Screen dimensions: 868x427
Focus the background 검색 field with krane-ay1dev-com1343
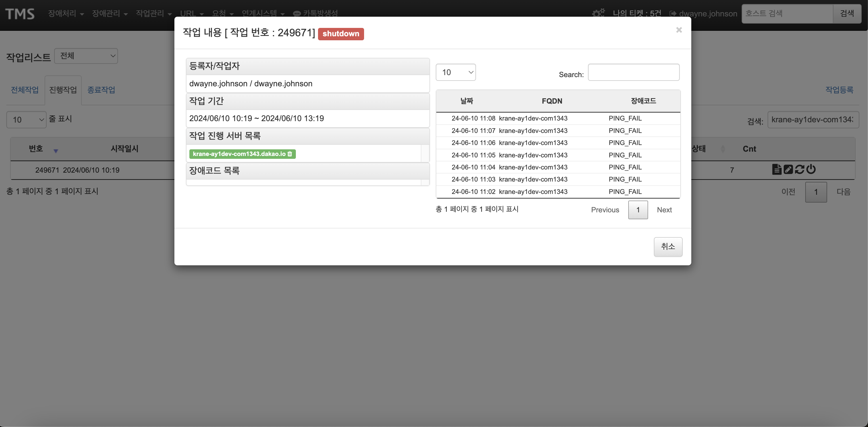click(x=813, y=119)
